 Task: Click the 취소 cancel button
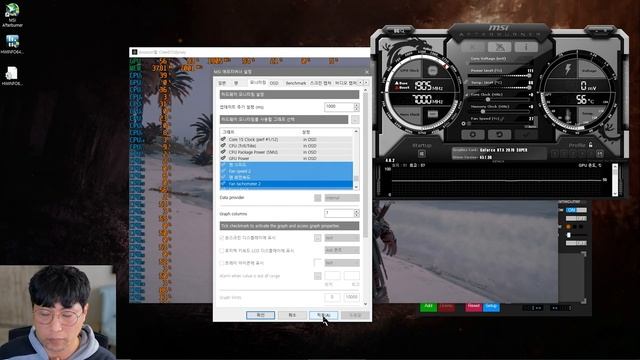(x=292, y=315)
